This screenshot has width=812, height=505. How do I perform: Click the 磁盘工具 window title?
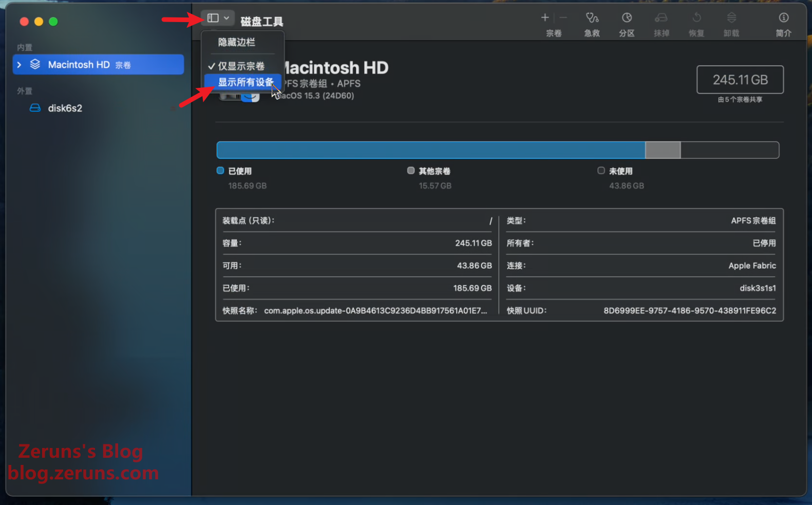[262, 22]
